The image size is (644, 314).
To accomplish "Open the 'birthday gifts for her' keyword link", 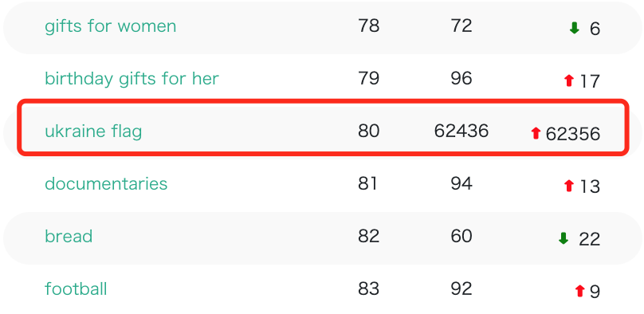I will click(x=132, y=79).
